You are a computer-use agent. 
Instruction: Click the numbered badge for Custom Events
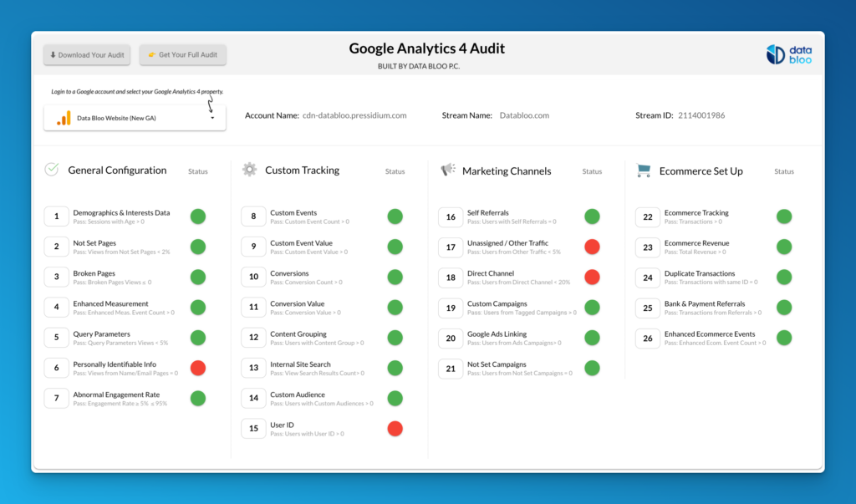point(253,216)
